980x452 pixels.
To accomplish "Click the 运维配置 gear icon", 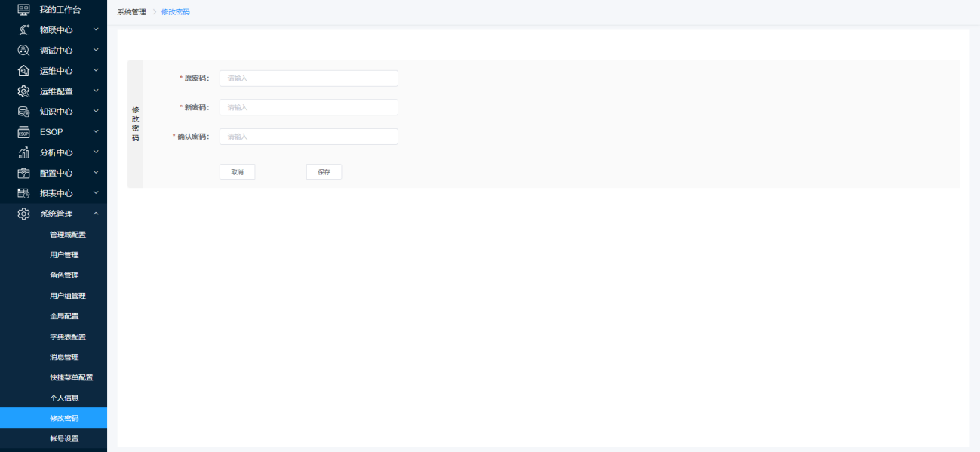I will (x=23, y=91).
